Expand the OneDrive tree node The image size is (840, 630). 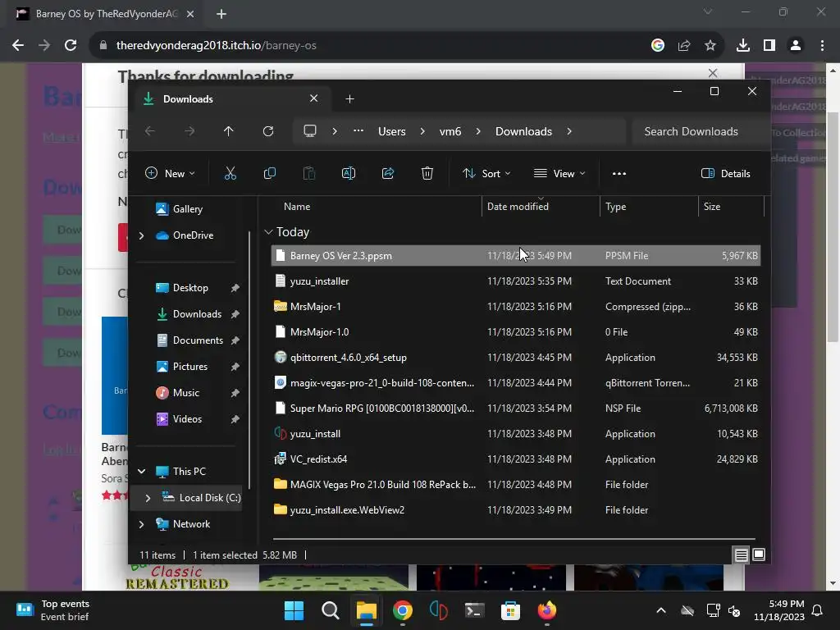pyautogui.click(x=141, y=235)
